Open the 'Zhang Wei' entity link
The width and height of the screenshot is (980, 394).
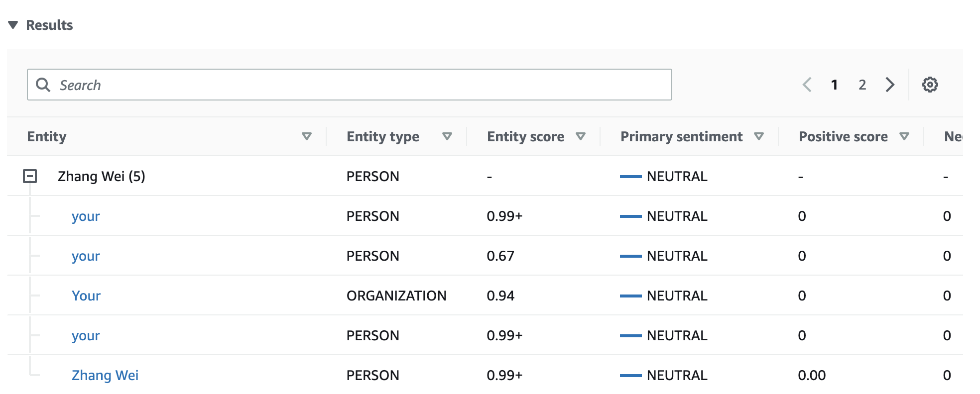[x=105, y=375]
